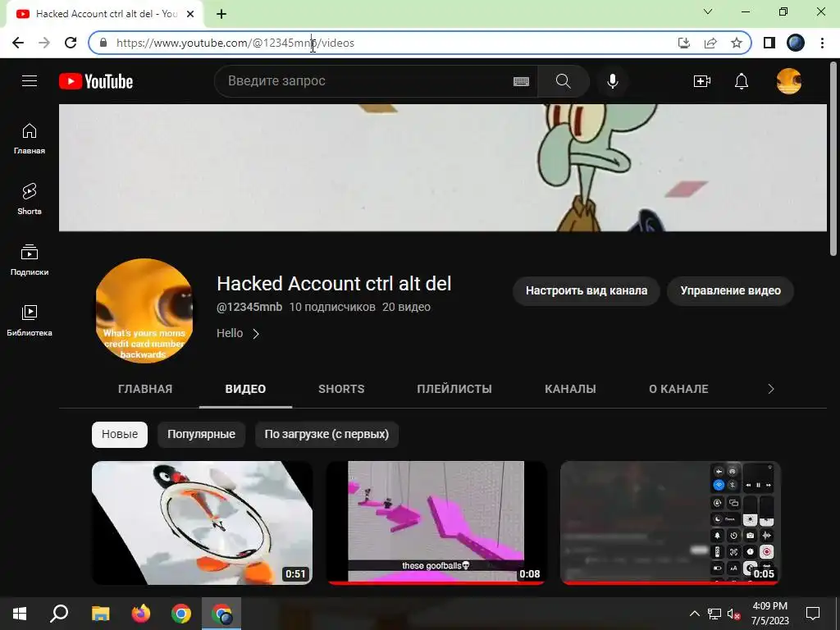The width and height of the screenshot is (840, 630).
Task: Open the notifications bell
Action: [x=742, y=81]
